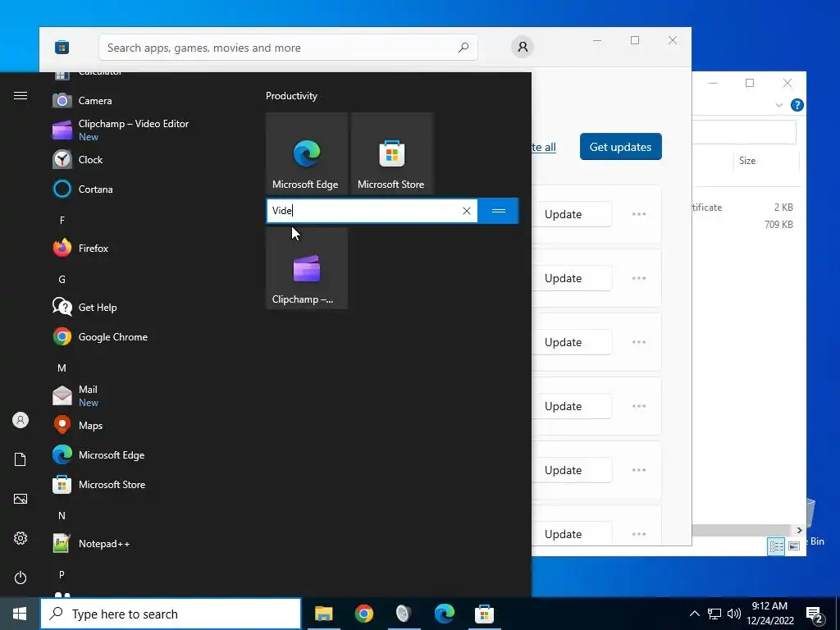Click the Microsoft Store home logo
The image size is (840, 630).
(x=62, y=48)
